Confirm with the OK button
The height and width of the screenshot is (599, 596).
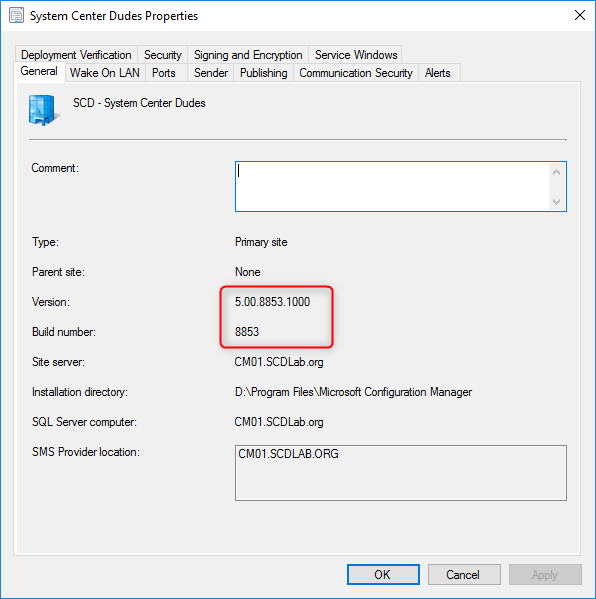[383, 575]
